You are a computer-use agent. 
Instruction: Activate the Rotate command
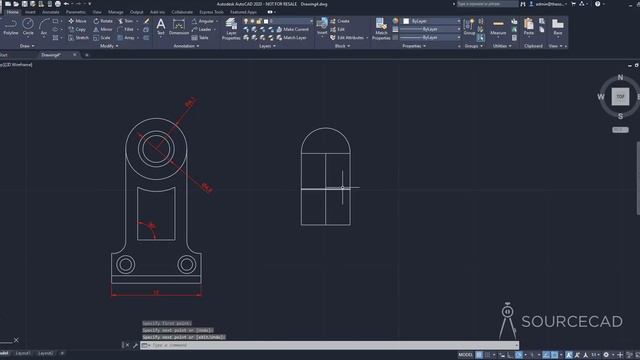[x=103, y=21]
